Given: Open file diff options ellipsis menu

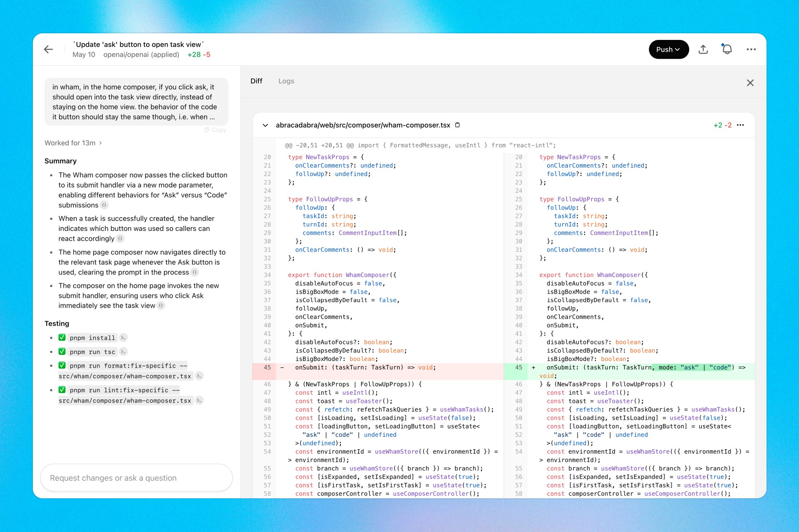Looking at the screenshot, I should 740,125.
